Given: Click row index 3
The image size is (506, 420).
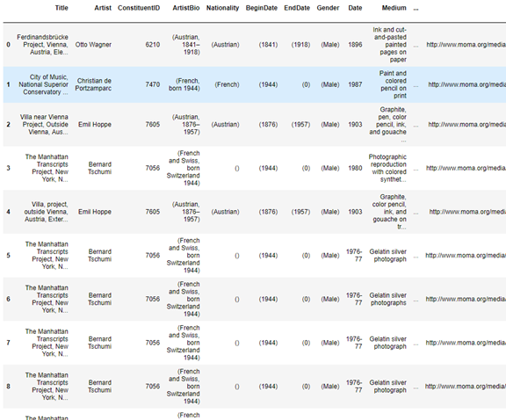Looking at the screenshot, I should [x=9, y=168].
